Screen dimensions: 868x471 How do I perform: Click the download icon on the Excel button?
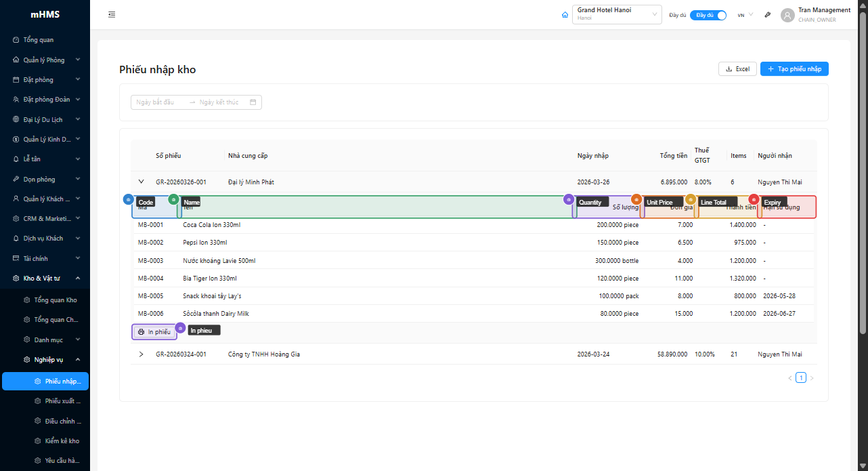point(729,69)
